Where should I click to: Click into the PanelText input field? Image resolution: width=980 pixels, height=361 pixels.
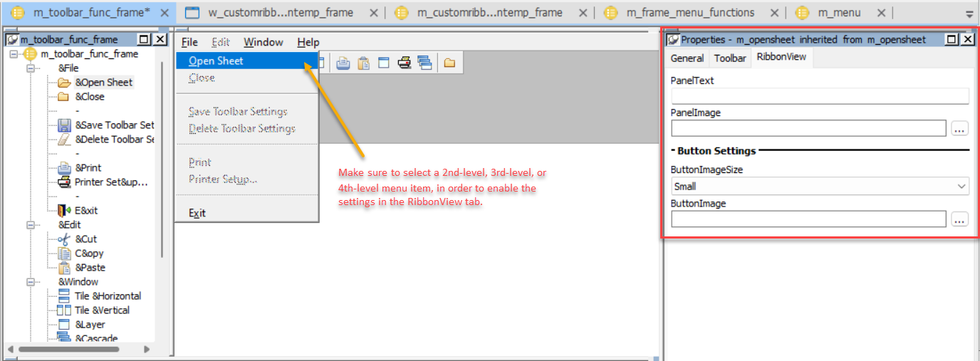tap(819, 96)
